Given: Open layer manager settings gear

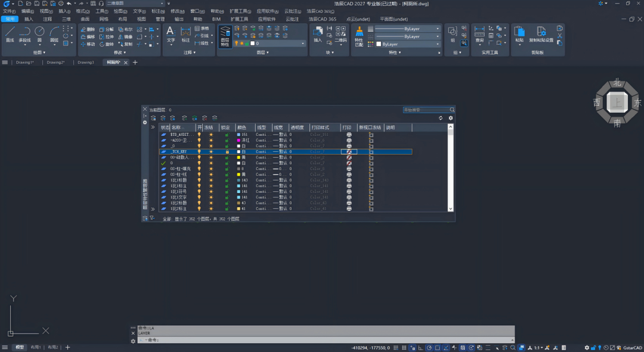Looking at the screenshot, I should click(x=451, y=118).
